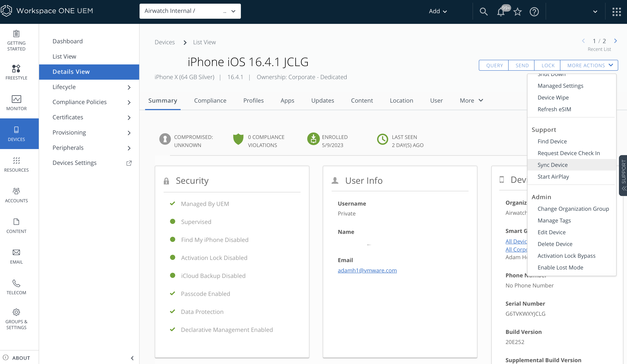The image size is (627, 364).
Task: Click the global search magnifier icon
Action: click(483, 11)
